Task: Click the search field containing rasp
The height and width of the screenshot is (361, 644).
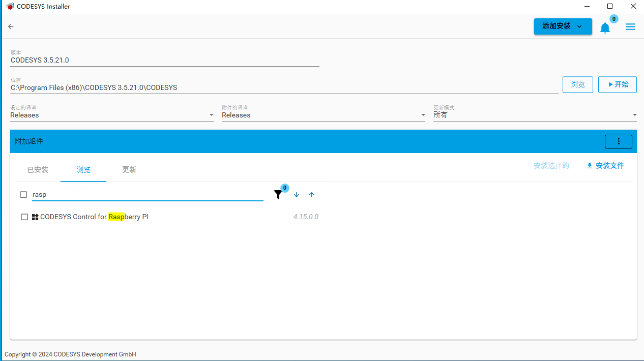Action: pos(148,195)
